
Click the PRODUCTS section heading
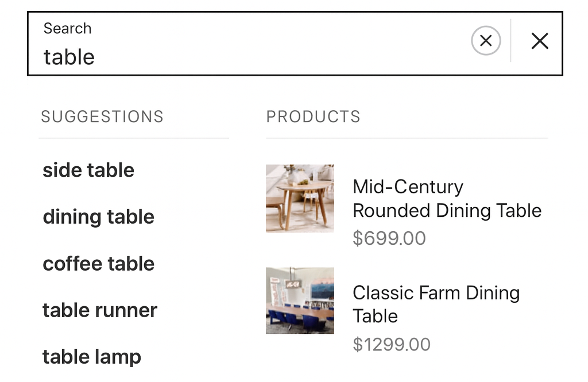pos(313,116)
